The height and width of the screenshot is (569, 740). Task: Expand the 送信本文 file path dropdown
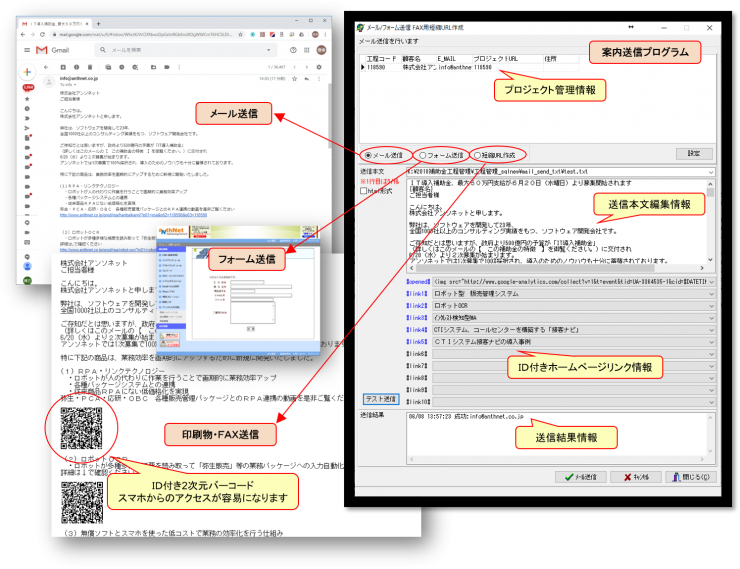tap(711, 172)
